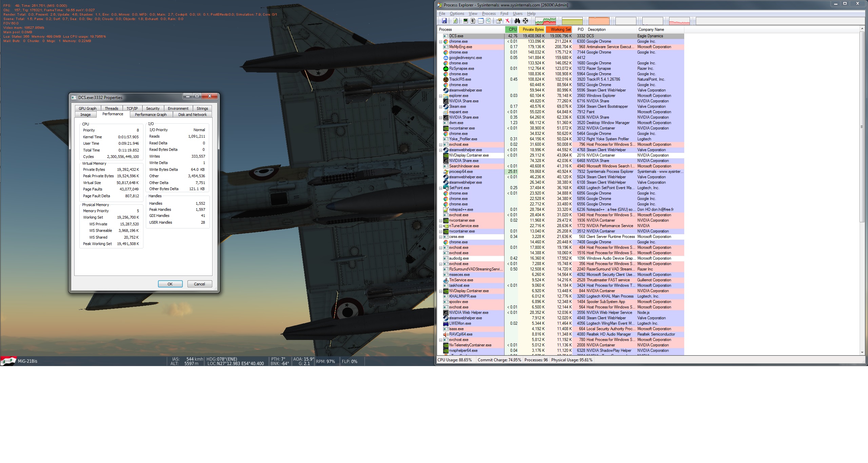Switch to the Threads tab
The height and width of the screenshot is (463, 868).
coord(111,108)
